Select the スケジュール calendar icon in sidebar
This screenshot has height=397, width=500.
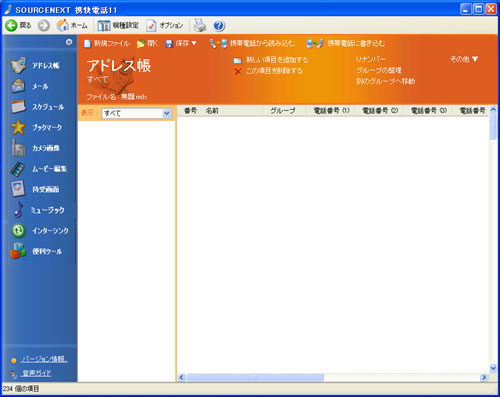click(x=18, y=107)
